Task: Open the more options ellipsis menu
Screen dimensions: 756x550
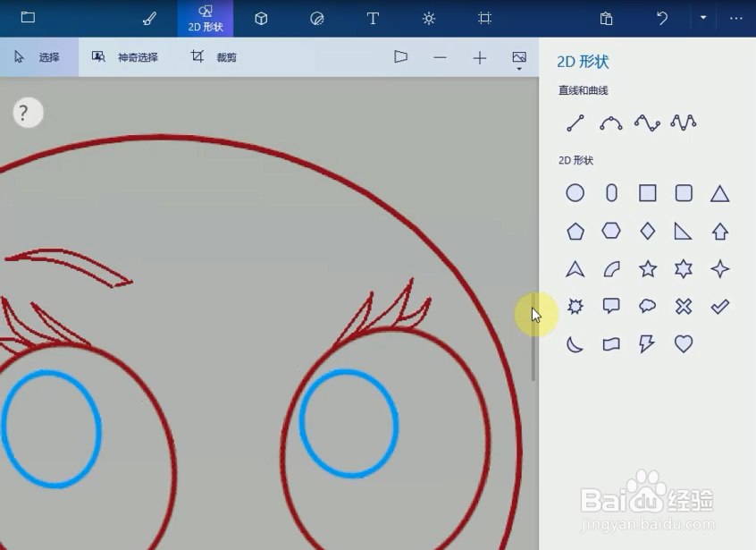Action: (x=735, y=18)
